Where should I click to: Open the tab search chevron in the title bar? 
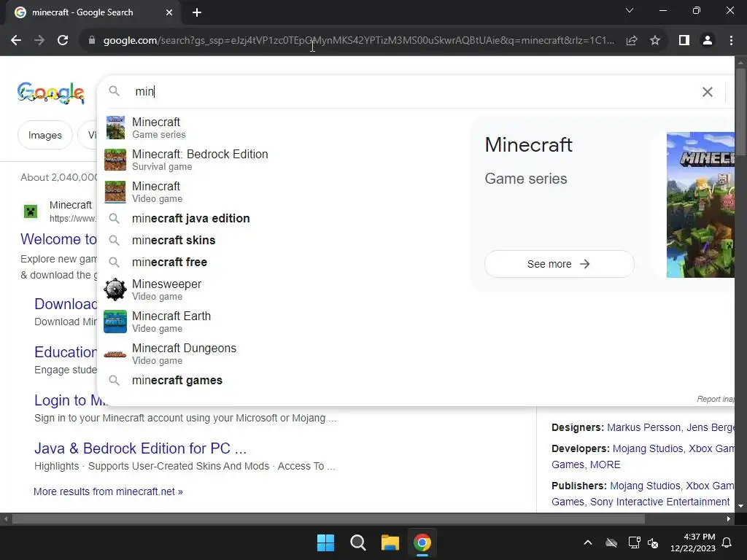630,10
